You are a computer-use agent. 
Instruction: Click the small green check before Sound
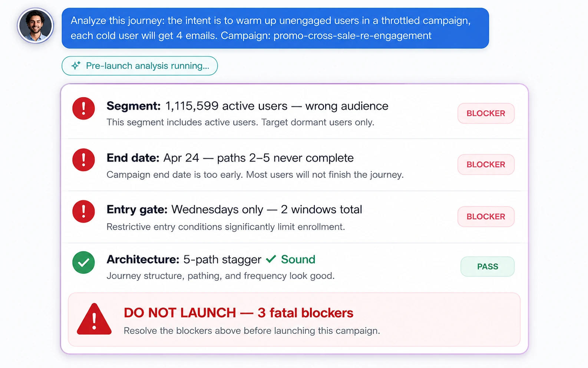[x=271, y=259]
